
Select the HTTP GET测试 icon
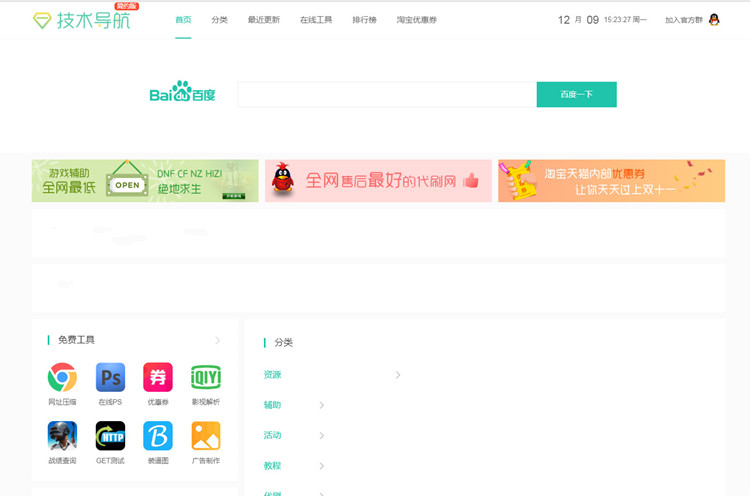[110, 436]
